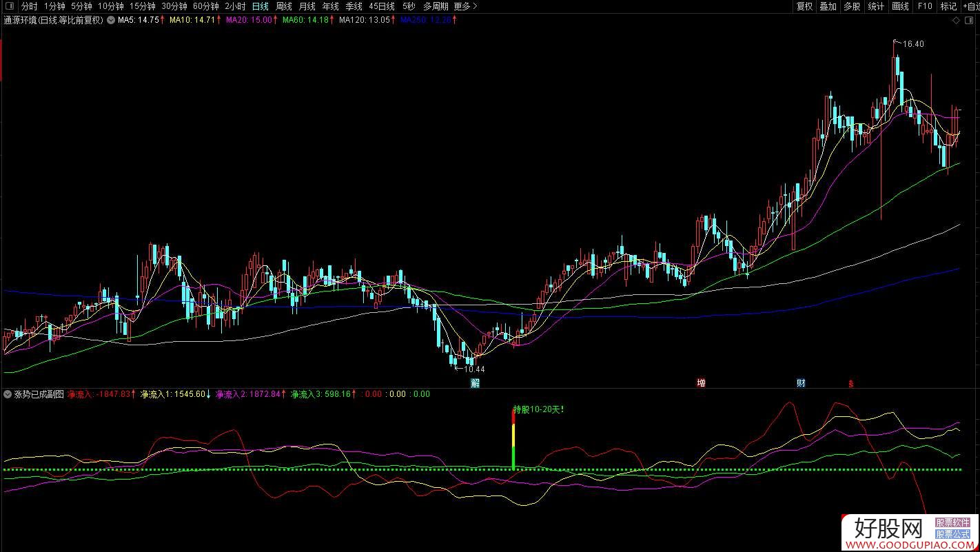Screen dimensions: 980x552
Task: Expand main chart indicator dropdown arrow
Action: tap(112, 20)
